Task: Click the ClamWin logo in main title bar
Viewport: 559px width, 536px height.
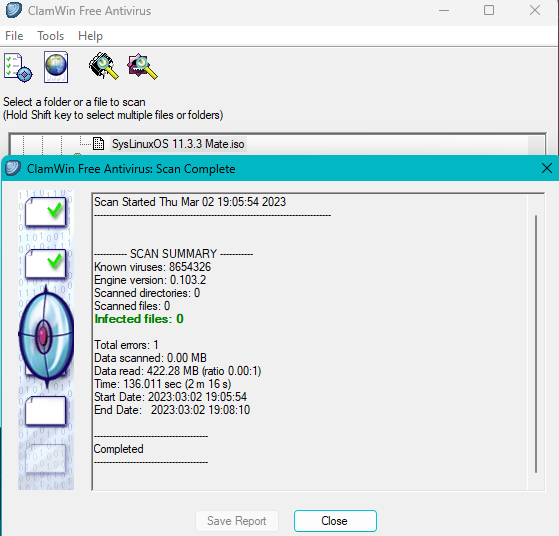Action: pos(14,10)
